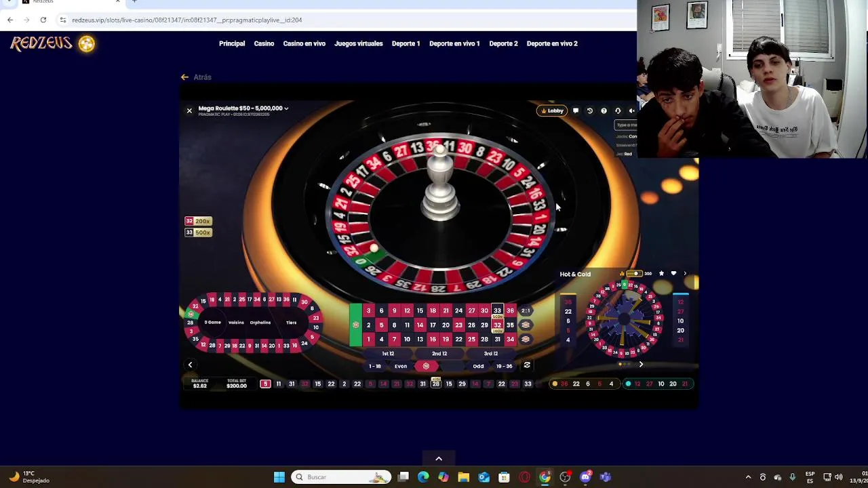Click the 32 200x multiplier badge
This screenshot has width=868, height=488.
198,221
